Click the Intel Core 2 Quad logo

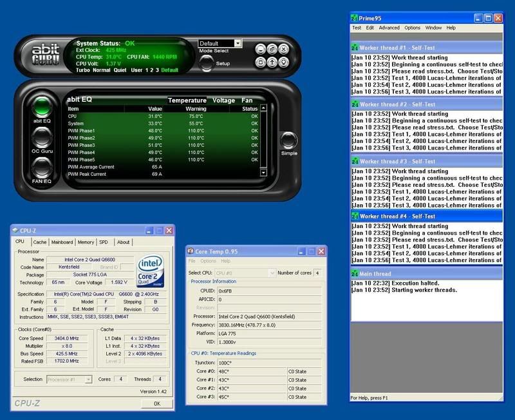pyautogui.click(x=150, y=271)
